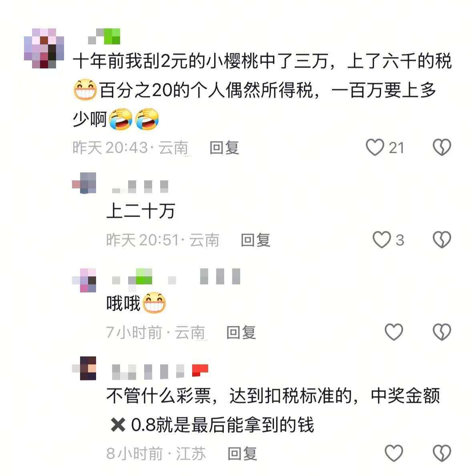The height and width of the screenshot is (476, 472).
Task: Open the top commenter's avatar
Action: coord(44,48)
